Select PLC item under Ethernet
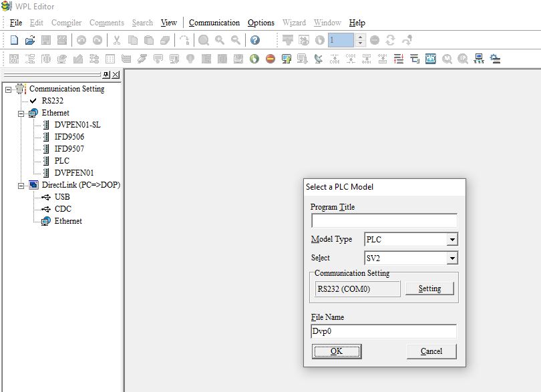The height and width of the screenshot is (392, 541). (x=61, y=161)
